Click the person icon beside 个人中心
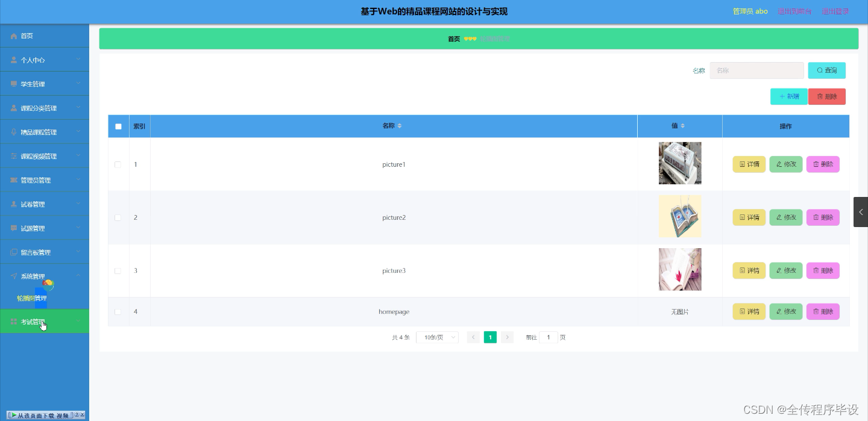868x421 pixels. pos(14,60)
